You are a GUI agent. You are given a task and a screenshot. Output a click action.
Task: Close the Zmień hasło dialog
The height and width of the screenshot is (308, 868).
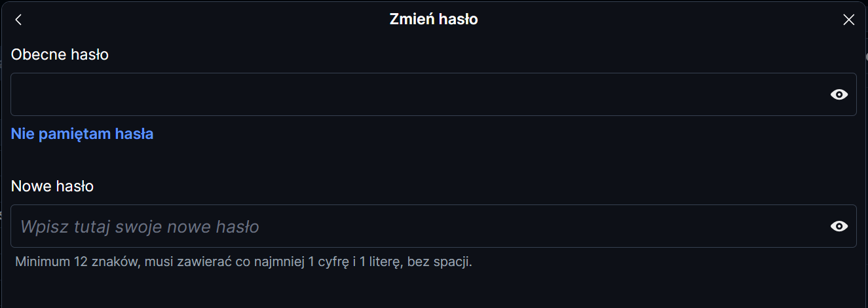(848, 20)
